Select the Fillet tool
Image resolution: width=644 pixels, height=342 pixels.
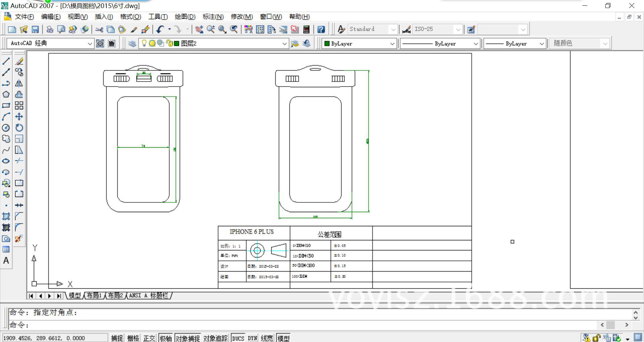tap(19, 227)
